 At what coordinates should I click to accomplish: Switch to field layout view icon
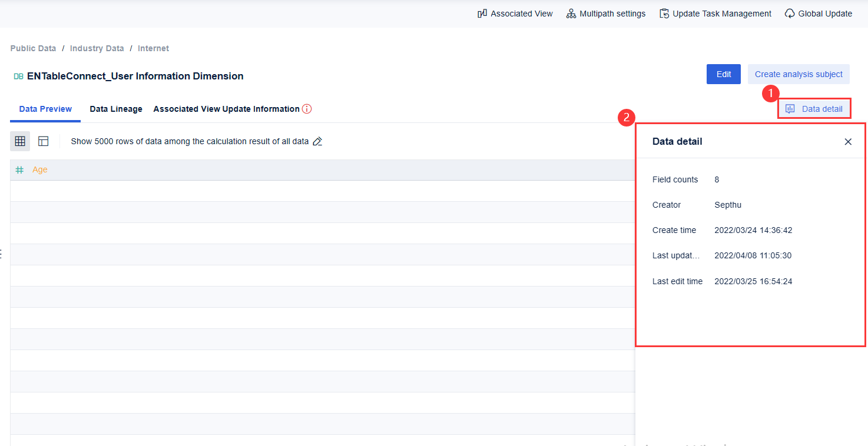pos(43,141)
